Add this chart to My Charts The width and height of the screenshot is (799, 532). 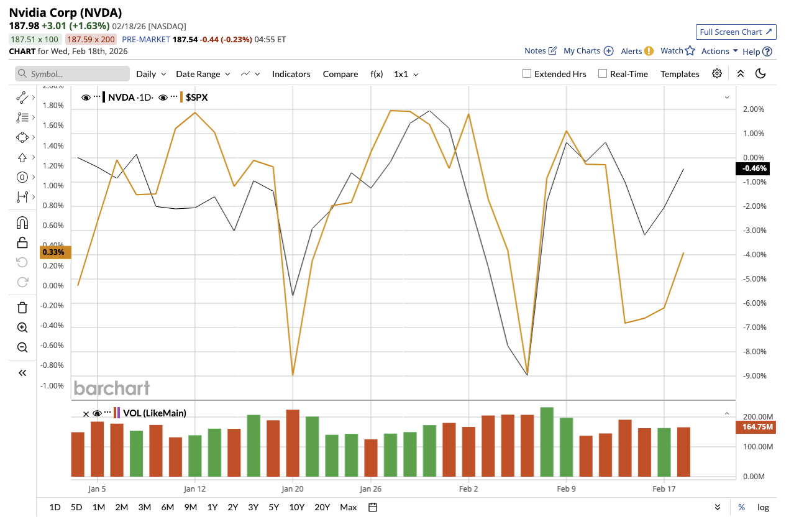point(588,51)
